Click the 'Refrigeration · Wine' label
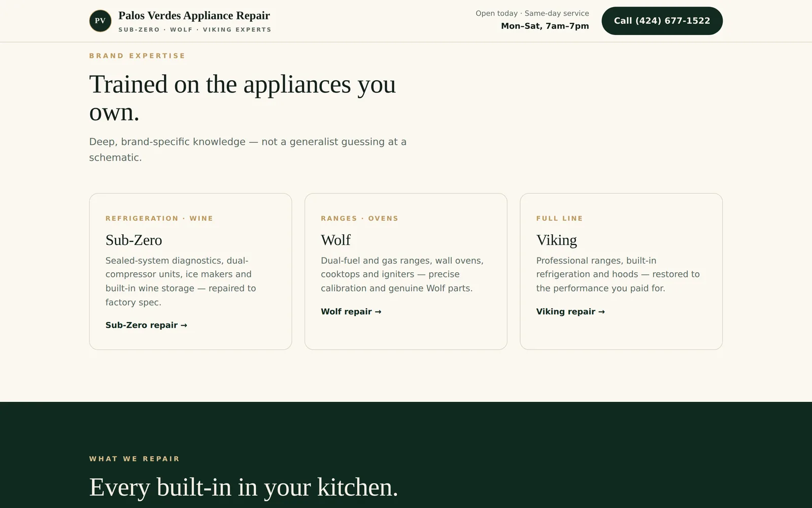812x508 pixels. pos(159,218)
